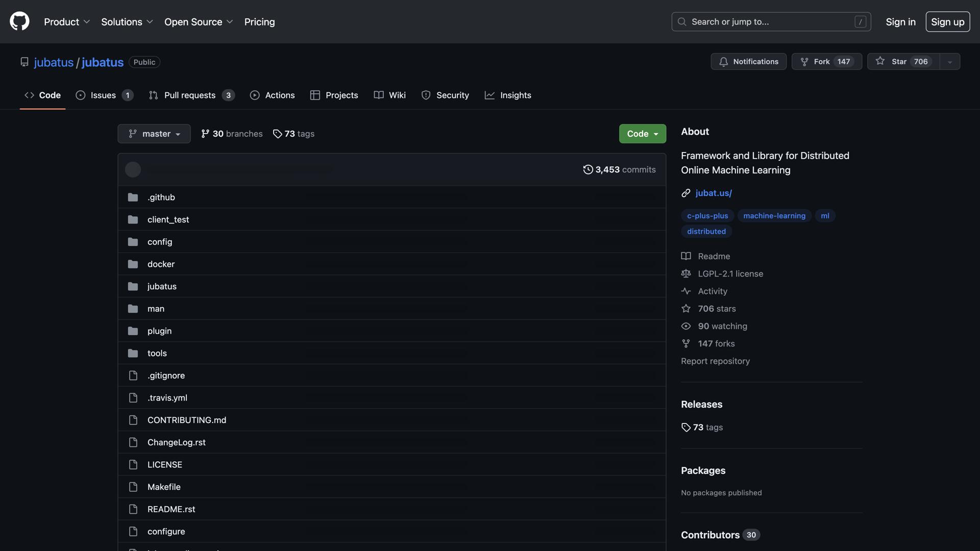
Task: Focus the Search or jump to field
Action: pyautogui.click(x=771, y=21)
